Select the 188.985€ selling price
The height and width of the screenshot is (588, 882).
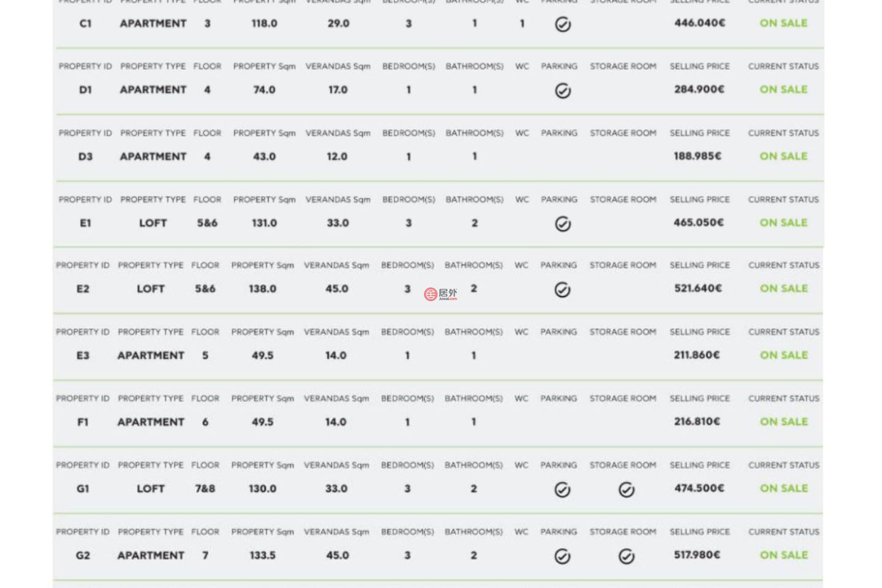(x=698, y=156)
